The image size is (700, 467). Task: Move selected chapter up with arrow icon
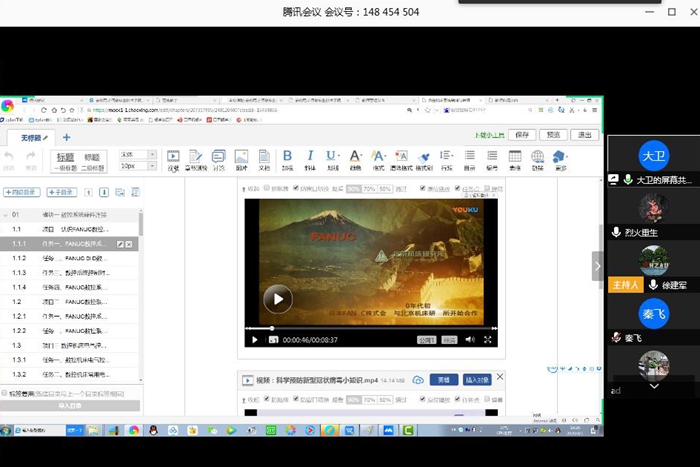coord(89,192)
